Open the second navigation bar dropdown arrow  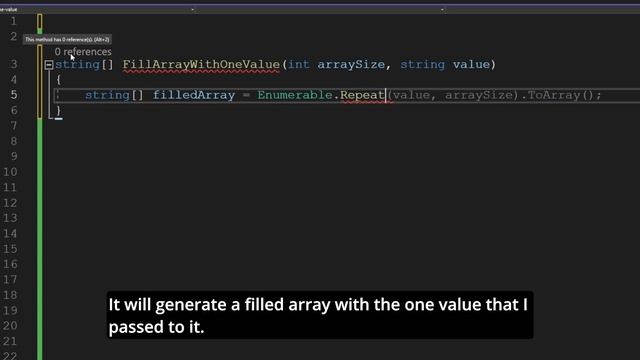tap(442, 9)
